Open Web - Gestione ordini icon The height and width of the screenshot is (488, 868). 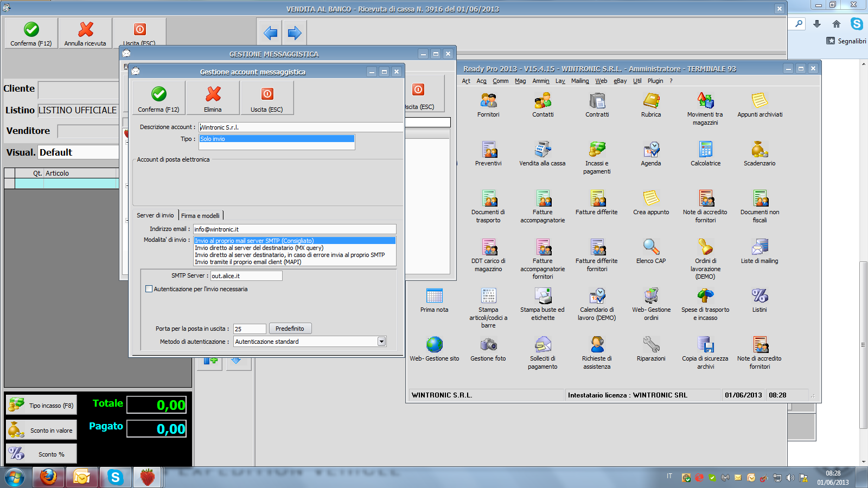tap(651, 304)
